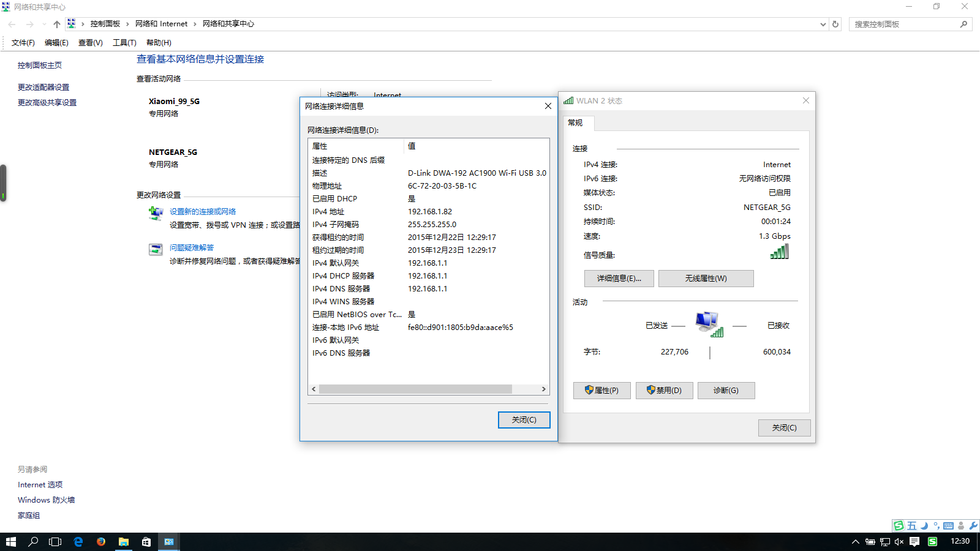The width and height of the screenshot is (980, 551).
Task: Click the Control Panel taskbar window icon
Action: point(169,542)
